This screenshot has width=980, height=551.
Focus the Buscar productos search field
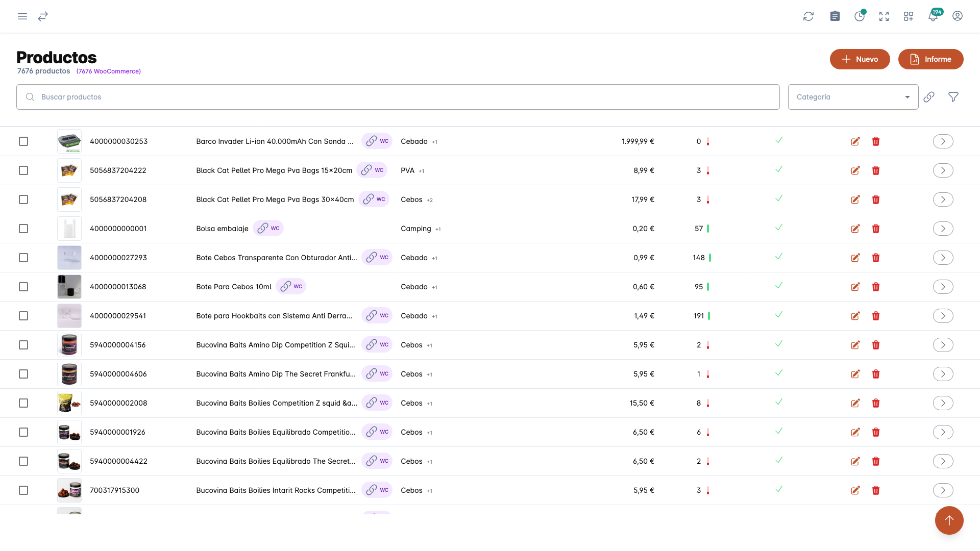(x=398, y=97)
